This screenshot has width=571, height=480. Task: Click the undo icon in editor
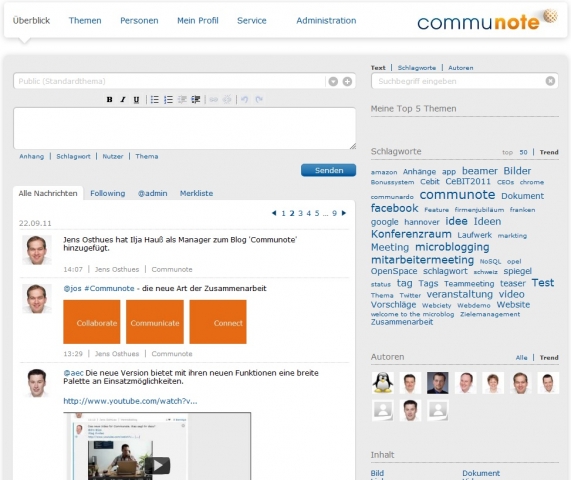[x=245, y=99]
